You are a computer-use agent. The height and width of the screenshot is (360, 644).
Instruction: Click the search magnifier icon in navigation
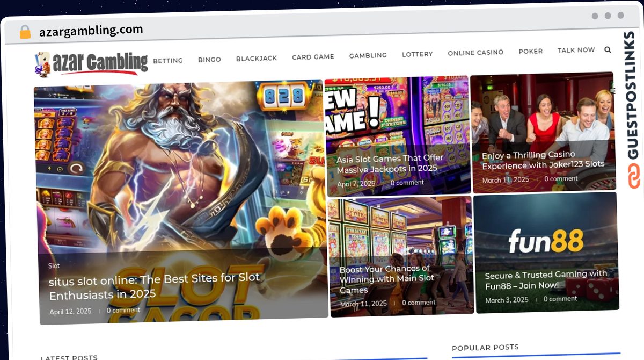point(608,49)
